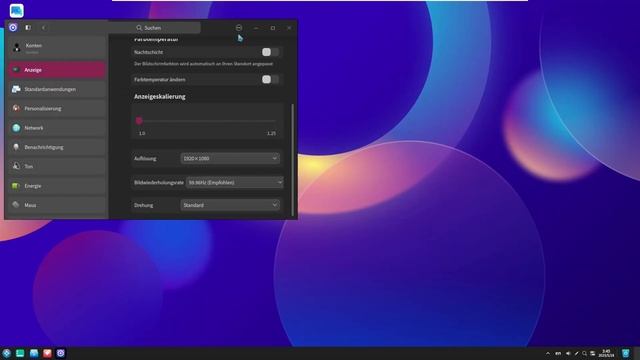Open Energie settings in sidebar

click(x=57, y=186)
